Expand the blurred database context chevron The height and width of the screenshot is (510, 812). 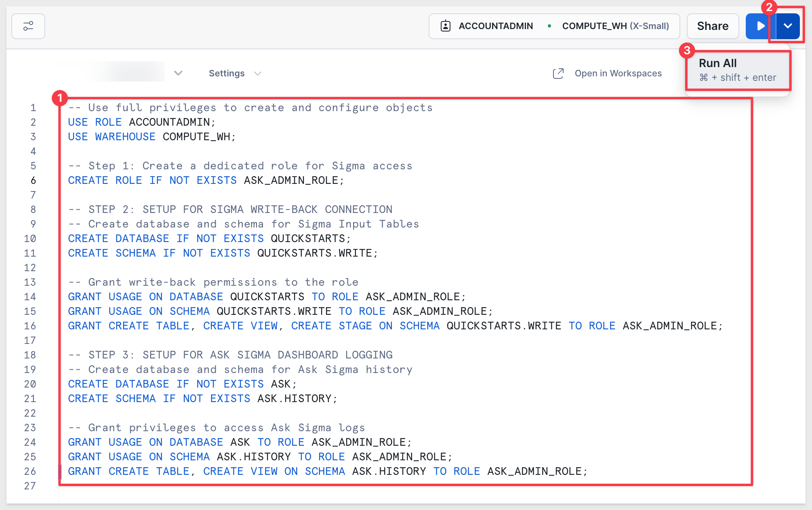178,73
